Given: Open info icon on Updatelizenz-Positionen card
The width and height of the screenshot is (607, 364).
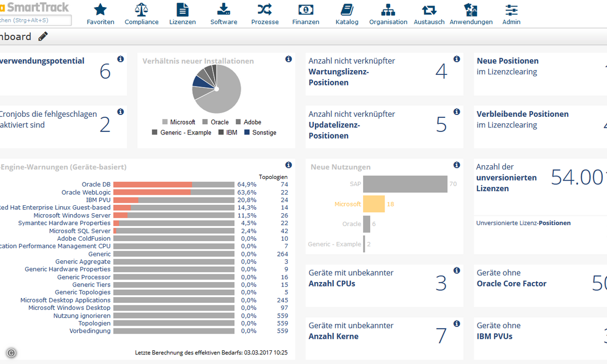Looking at the screenshot, I should tap(457, 112).
